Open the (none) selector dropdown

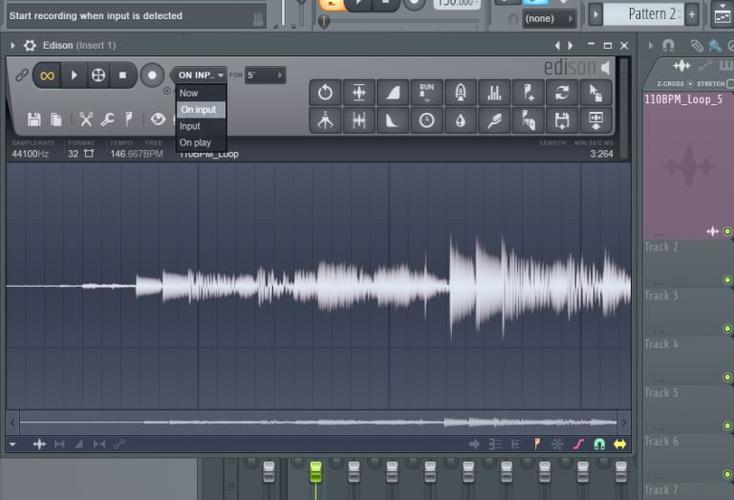pos(549,19)
